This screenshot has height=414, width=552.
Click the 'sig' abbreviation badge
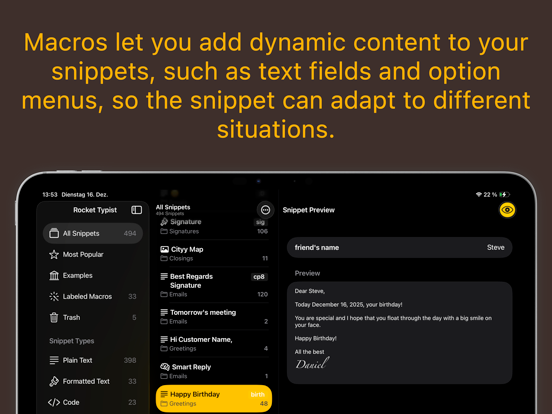[260, 222]
